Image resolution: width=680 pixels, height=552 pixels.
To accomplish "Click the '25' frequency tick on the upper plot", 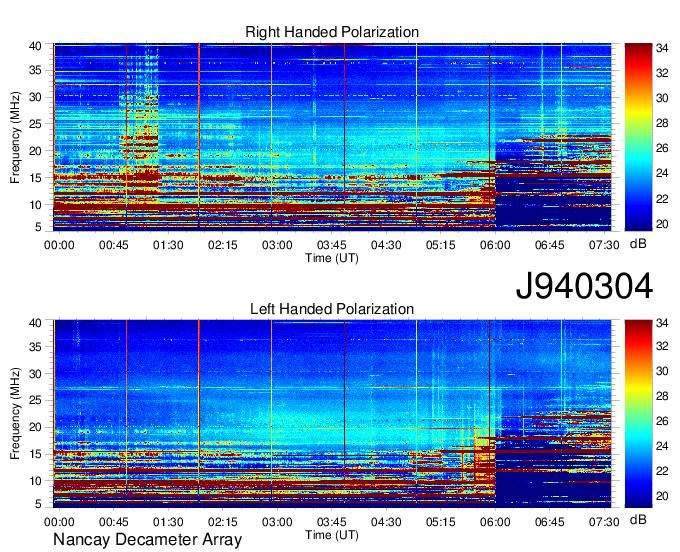I will (35, 124).
